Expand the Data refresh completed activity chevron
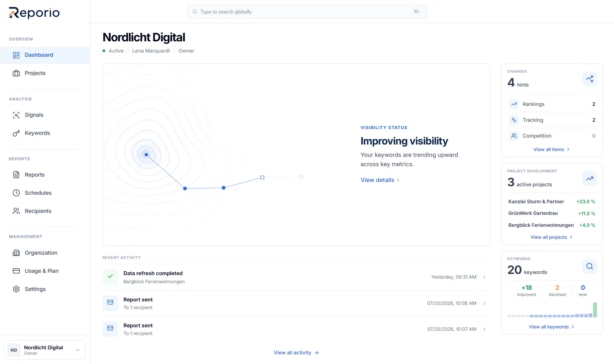 [484, 277]
